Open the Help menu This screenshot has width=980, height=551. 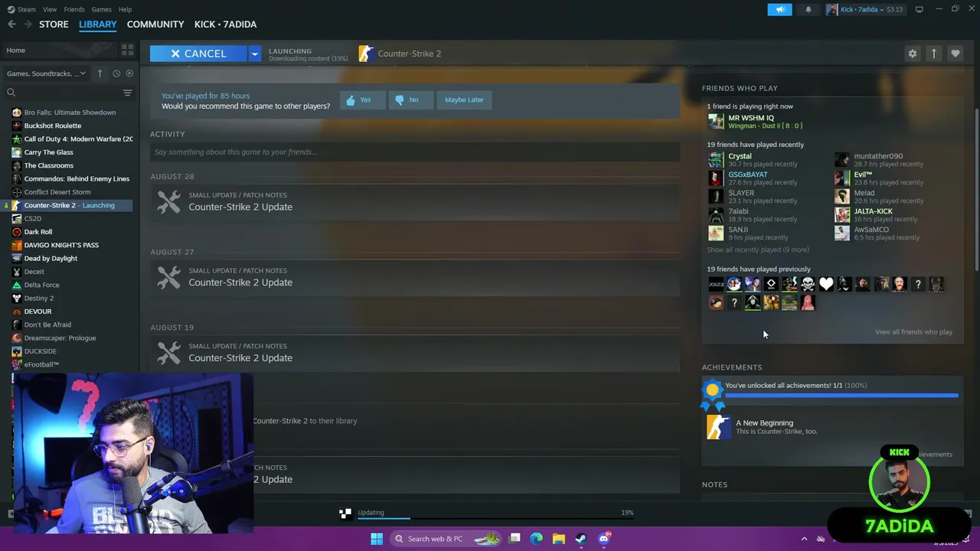(125, 9)
